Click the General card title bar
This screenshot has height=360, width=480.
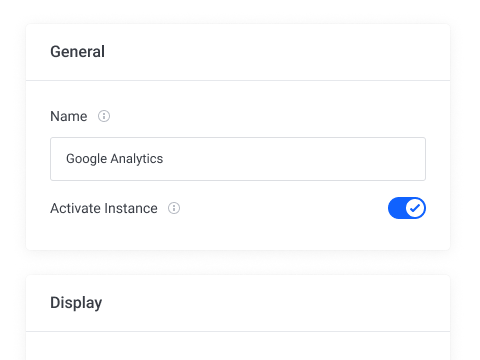238,52
